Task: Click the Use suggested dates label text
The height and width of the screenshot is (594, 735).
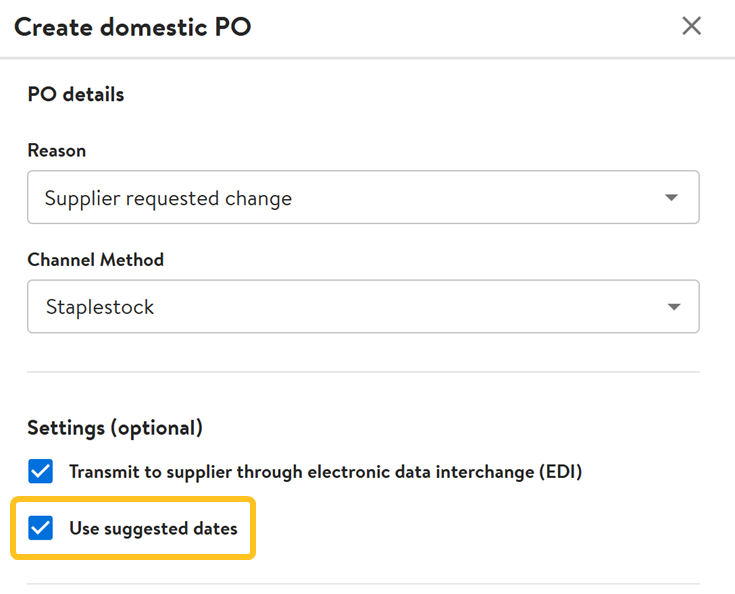Action: pyautogui.click(x=153, y=528)
